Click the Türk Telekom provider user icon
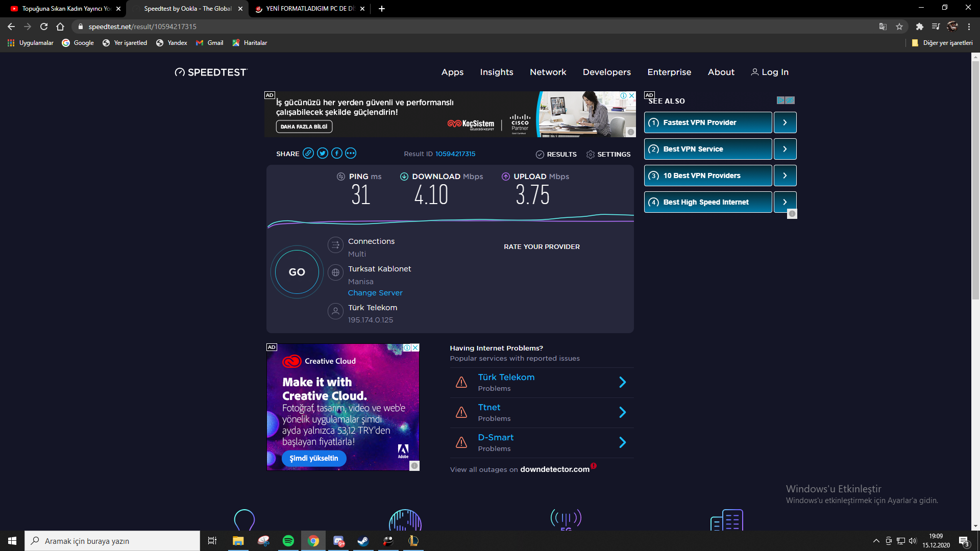 point(335,312)
